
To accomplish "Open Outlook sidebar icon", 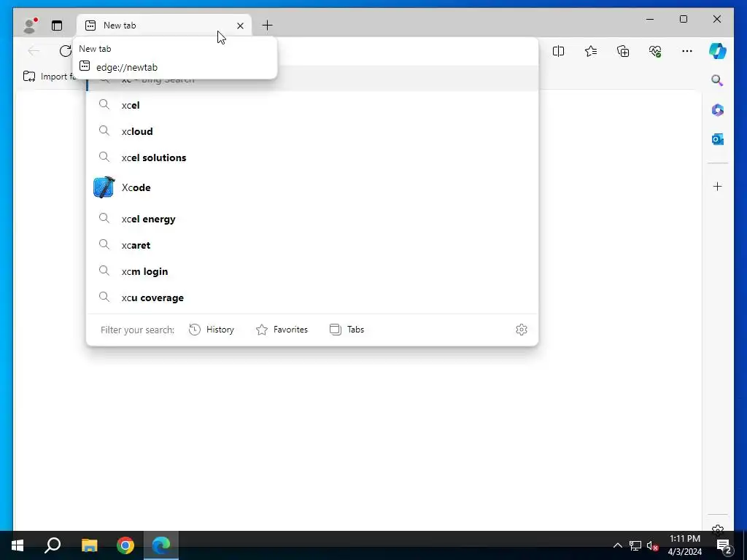I will tap(718, 139).
